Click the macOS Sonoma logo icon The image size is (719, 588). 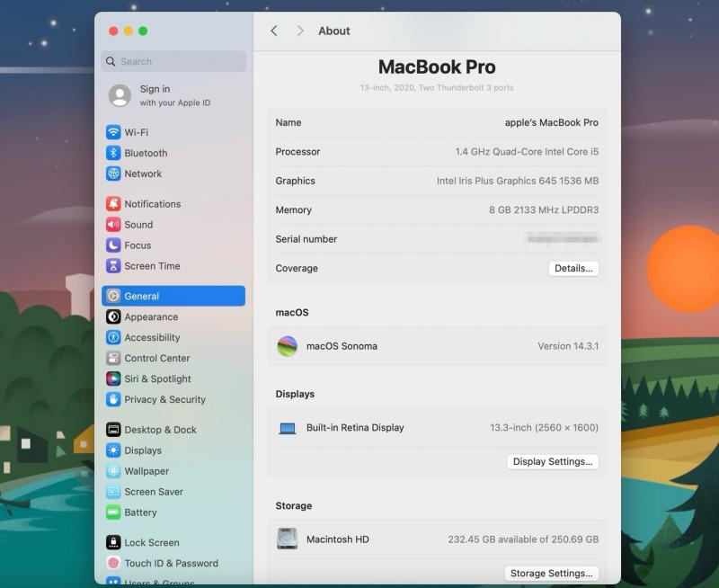click(x=288, y=346)
